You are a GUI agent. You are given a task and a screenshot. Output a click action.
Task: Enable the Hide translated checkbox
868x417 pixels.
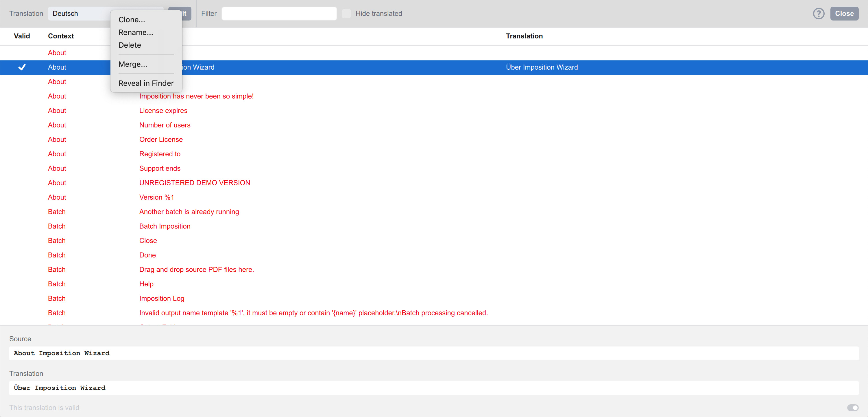346,14
